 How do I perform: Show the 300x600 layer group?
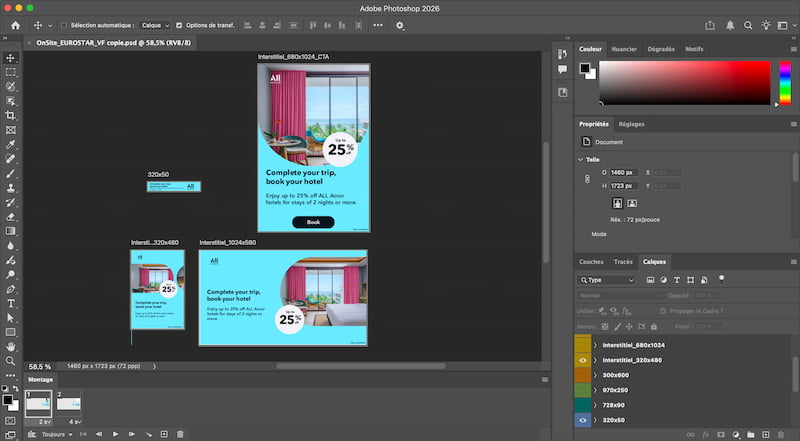click(583, 375)
